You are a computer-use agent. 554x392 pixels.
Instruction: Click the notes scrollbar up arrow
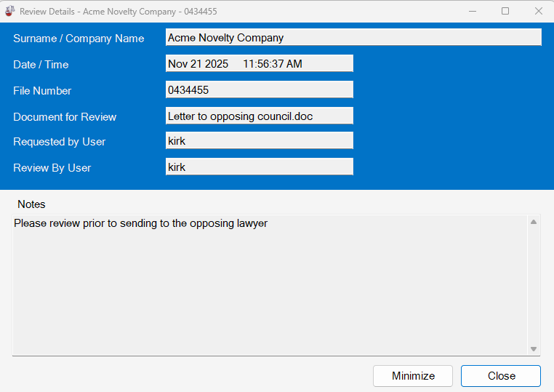point(534,222)
